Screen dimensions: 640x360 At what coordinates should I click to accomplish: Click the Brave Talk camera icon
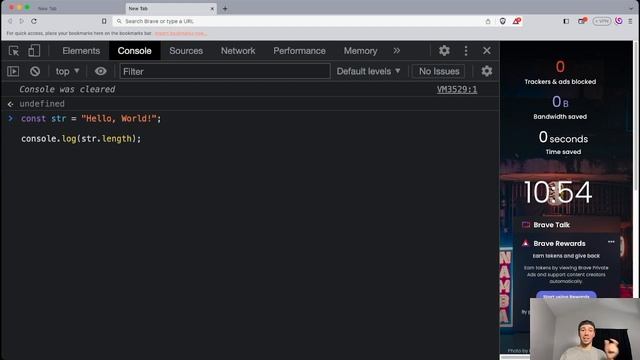click(x=526, y=225)
